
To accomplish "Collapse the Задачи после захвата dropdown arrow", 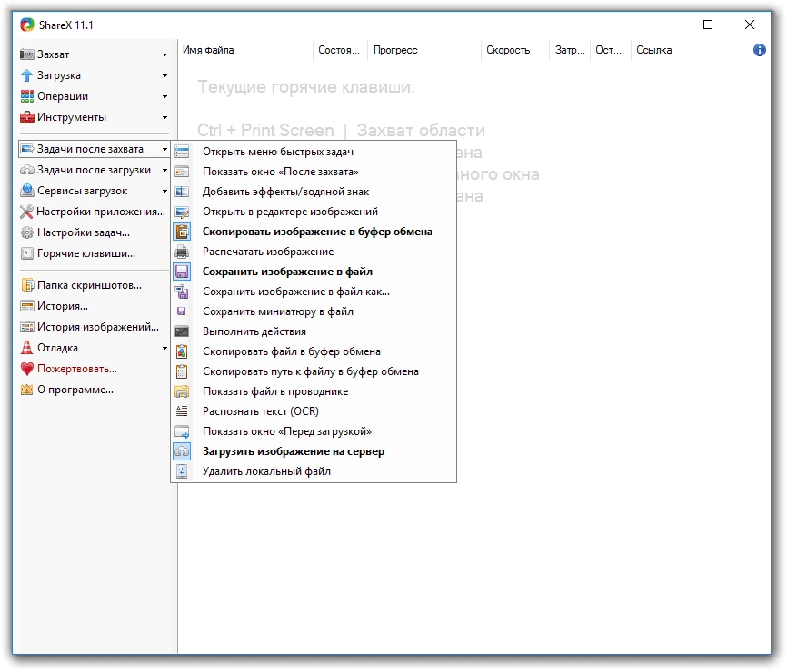I will [x=164, y=150].
